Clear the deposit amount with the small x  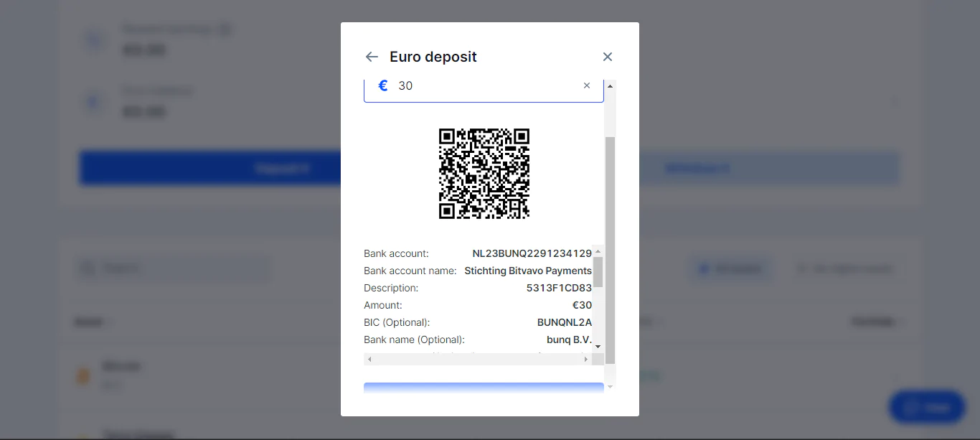click(587, 85)
